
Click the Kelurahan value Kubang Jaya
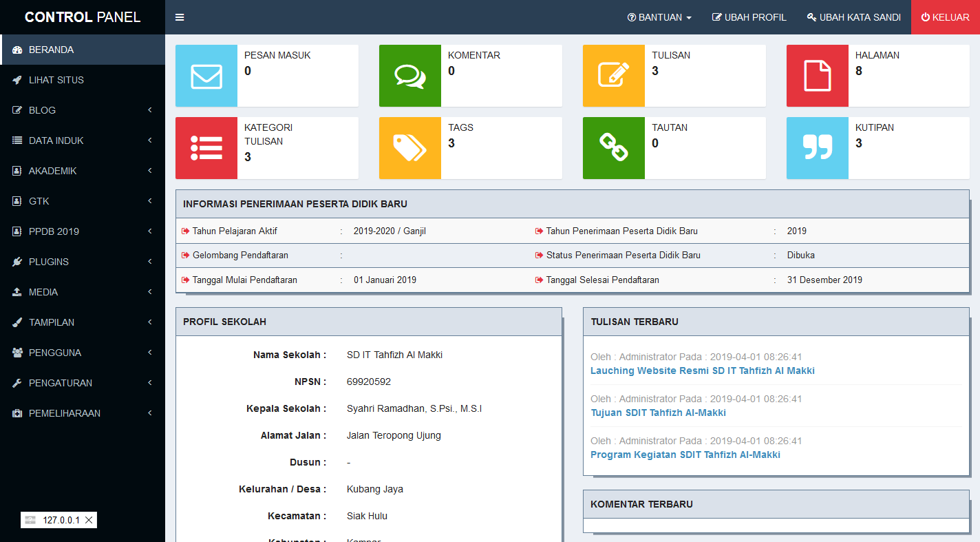(375, 489)
